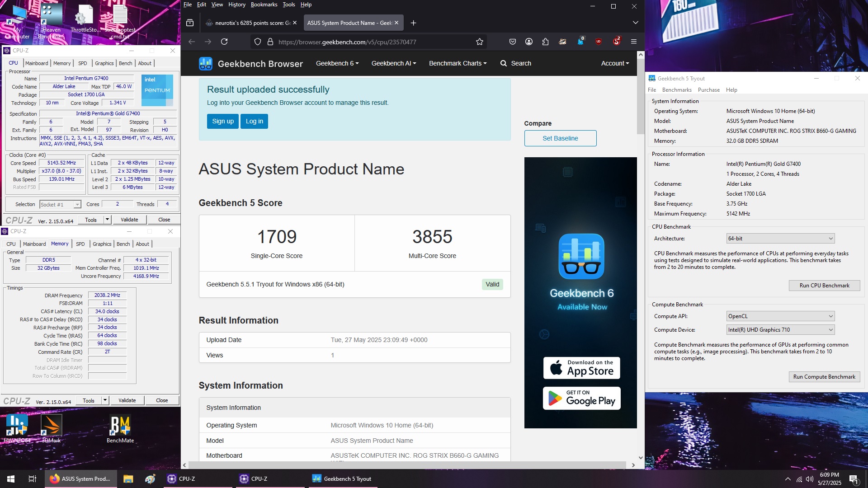
Task: Open BenchMate desktop shortcut
Action: pyautogui.click(x=120, y=428)
